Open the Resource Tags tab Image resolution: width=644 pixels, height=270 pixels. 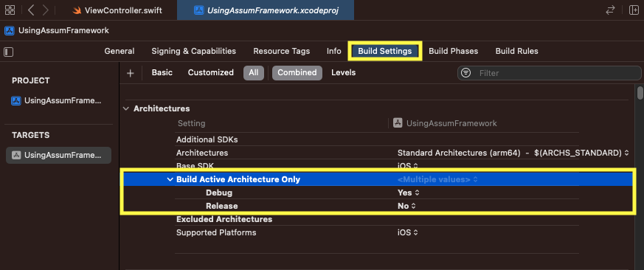[281, 52]
